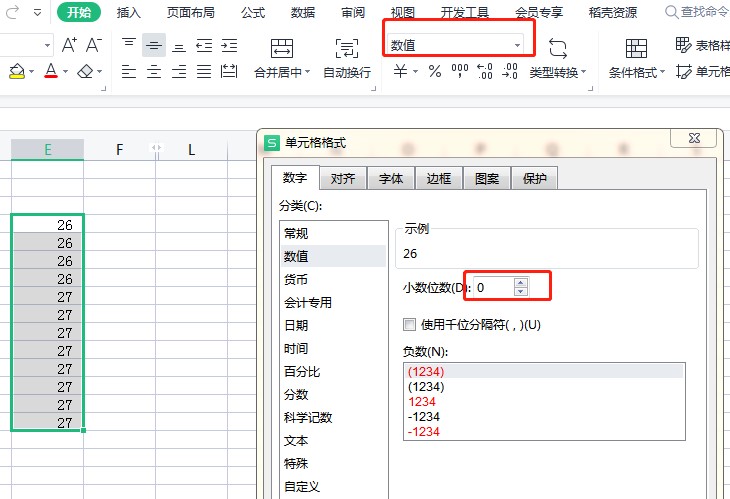Click the 合并居中 merge icon
This screenshot has height=499, width=730.
click(x=282, y=47)
